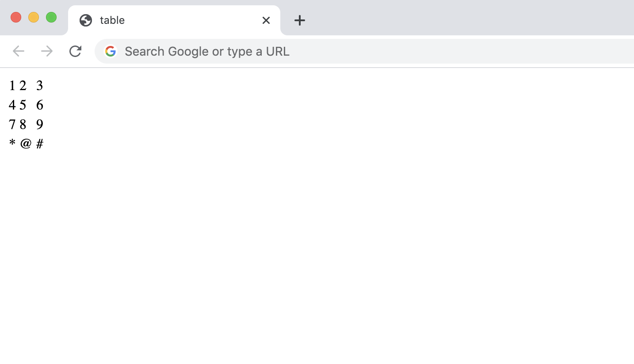The height and width of the screenshot is (364, 634).
Task: Click the @ symbol cell
Action: pyautogui.click(x=26, y=144)
